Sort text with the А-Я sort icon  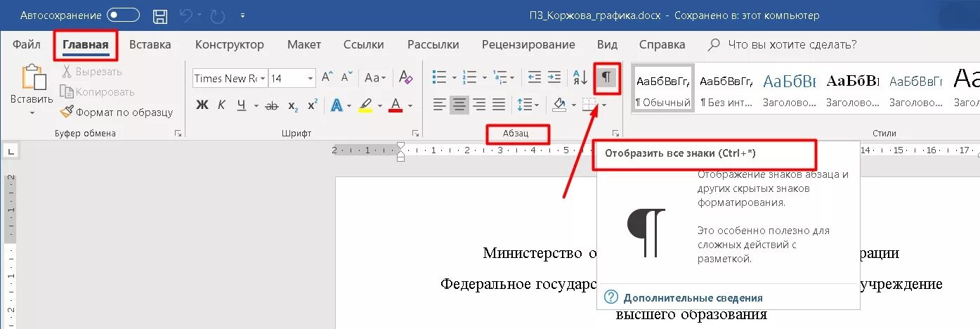581,77
